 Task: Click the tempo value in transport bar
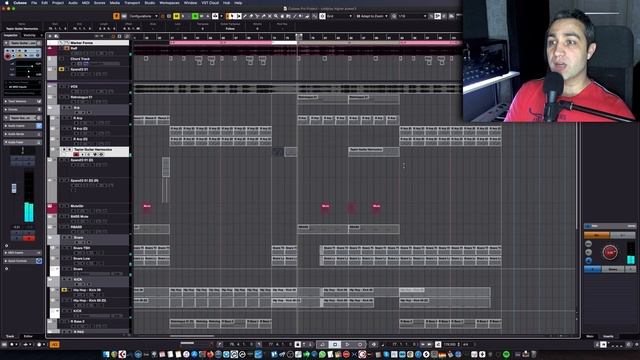click(450, 344)
